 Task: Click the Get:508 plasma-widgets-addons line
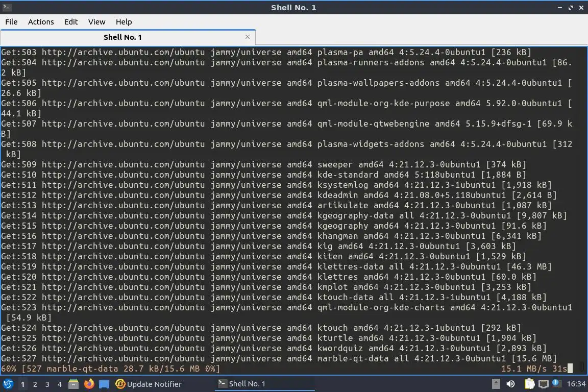point(286,149)
